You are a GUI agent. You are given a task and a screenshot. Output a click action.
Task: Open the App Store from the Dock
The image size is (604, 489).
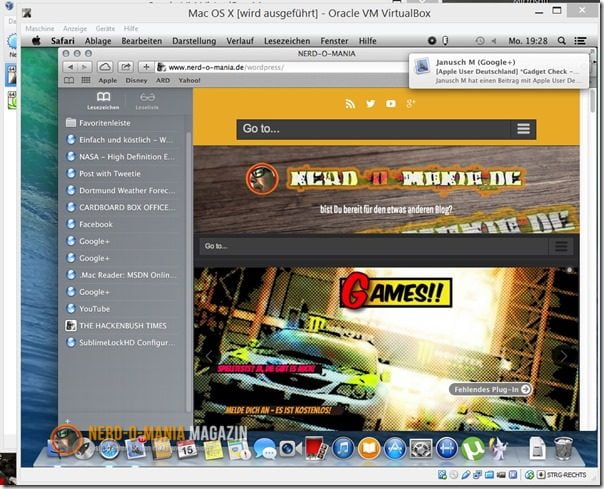[x=395, y=449]
